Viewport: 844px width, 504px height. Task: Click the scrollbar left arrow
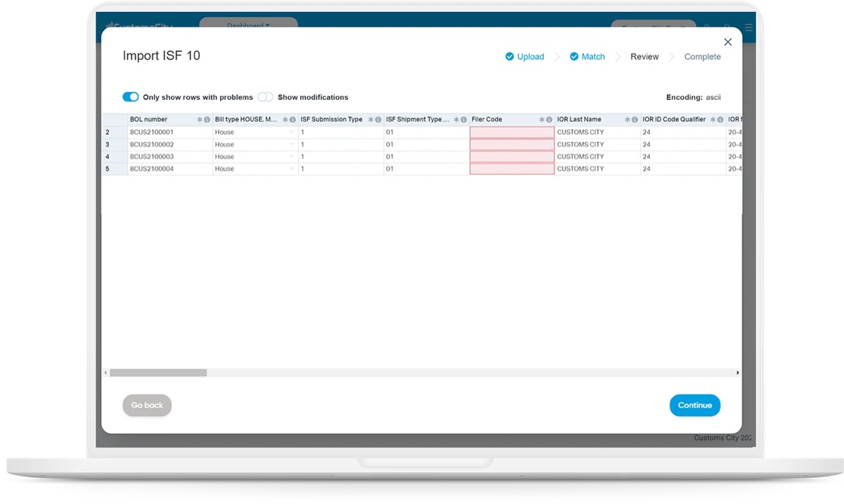coord(105,373)
